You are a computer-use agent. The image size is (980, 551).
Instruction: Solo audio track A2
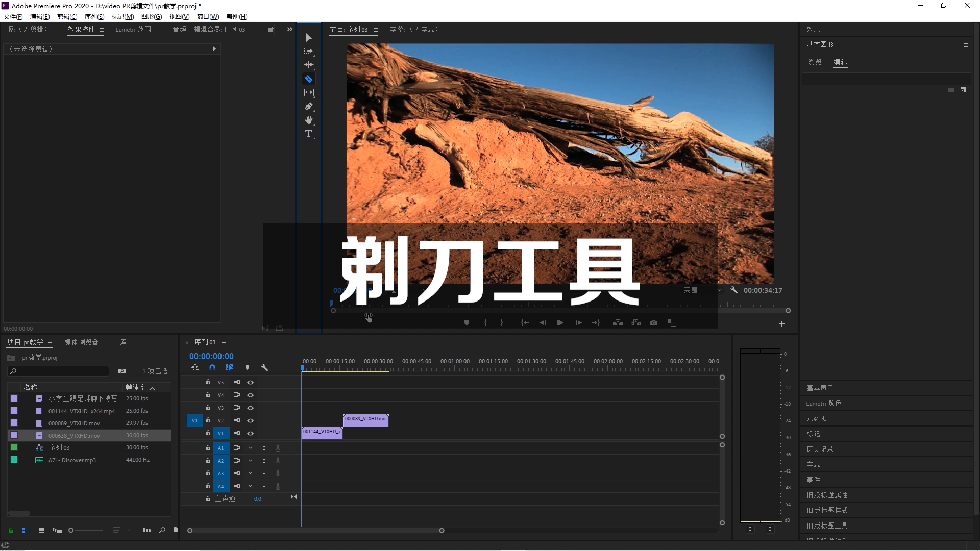tap(264, 461)
